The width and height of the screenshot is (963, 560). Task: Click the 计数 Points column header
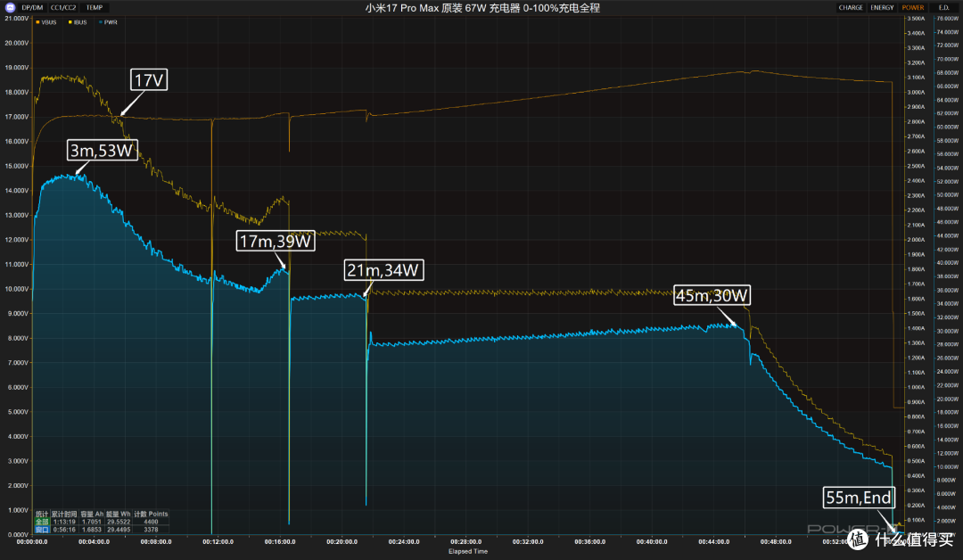[151, 514]
